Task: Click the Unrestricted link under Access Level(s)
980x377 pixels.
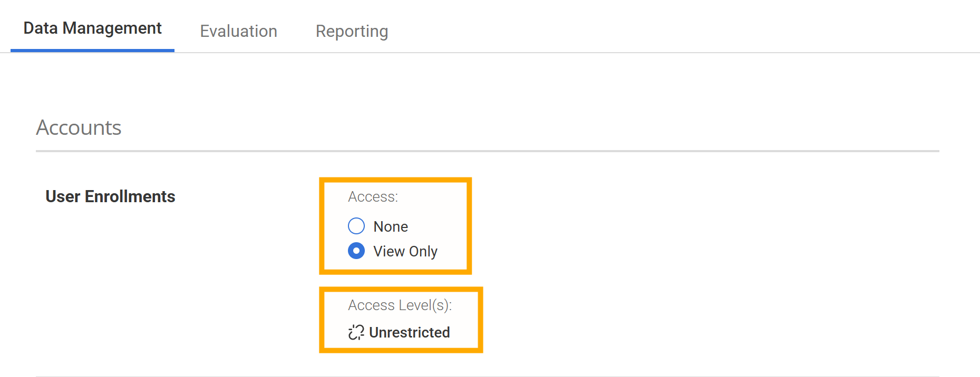Action: (x=410, y=332)
